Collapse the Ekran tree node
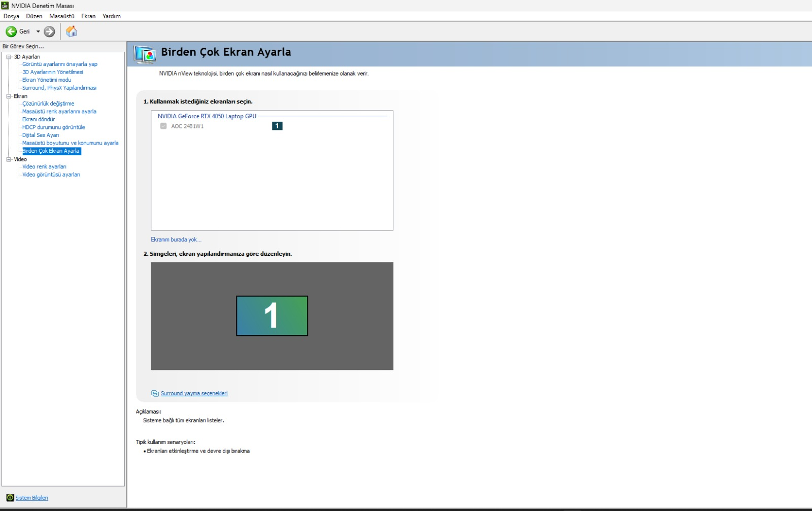The width and height of the screenshot is (812, 511). [x=9, y=96]
